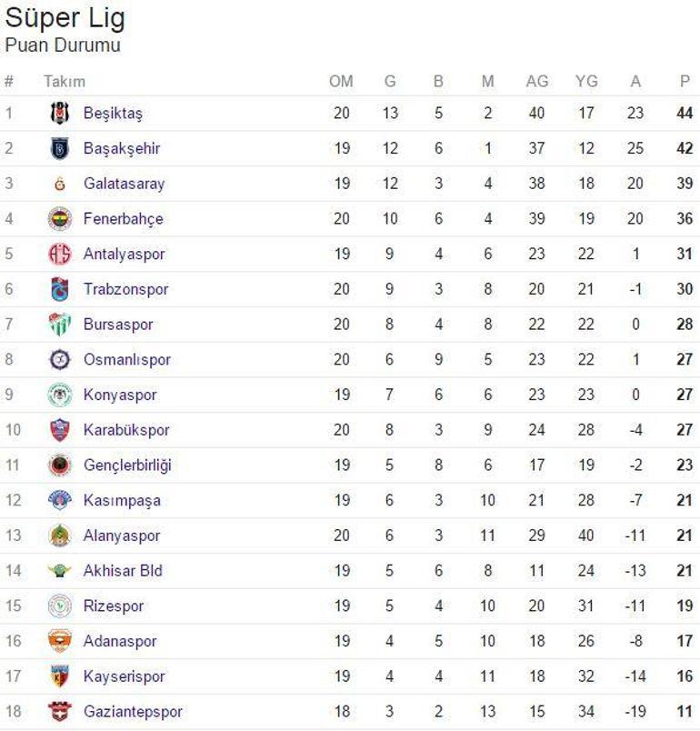Click the Antalyaspor team logo
This screenshot has width=700, height=731.
[x=59, y=254]
